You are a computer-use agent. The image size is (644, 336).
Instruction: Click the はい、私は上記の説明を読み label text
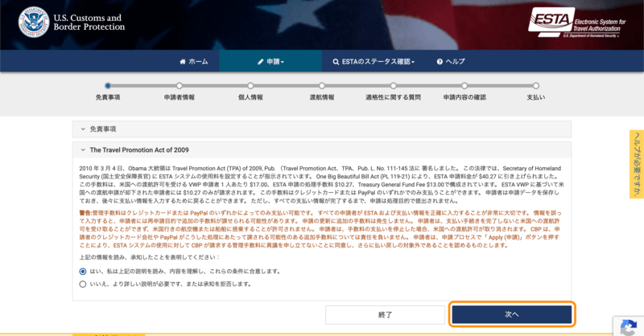pos(186,271)
